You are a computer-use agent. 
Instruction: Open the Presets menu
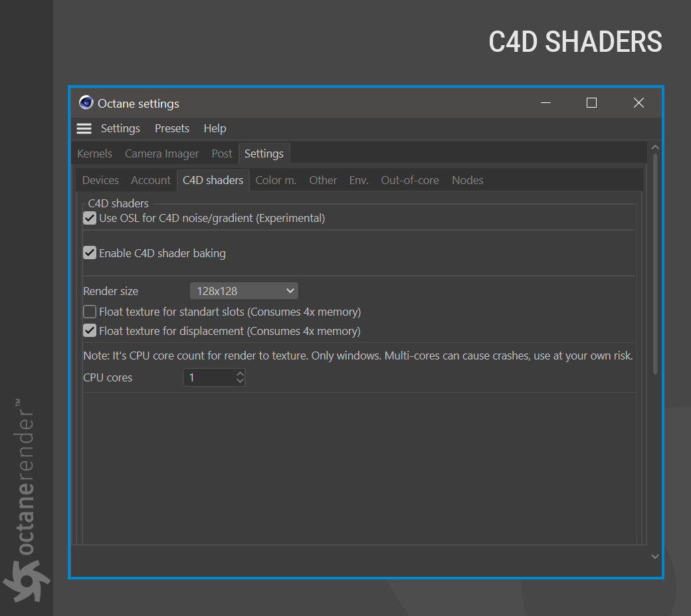[172, 128]
